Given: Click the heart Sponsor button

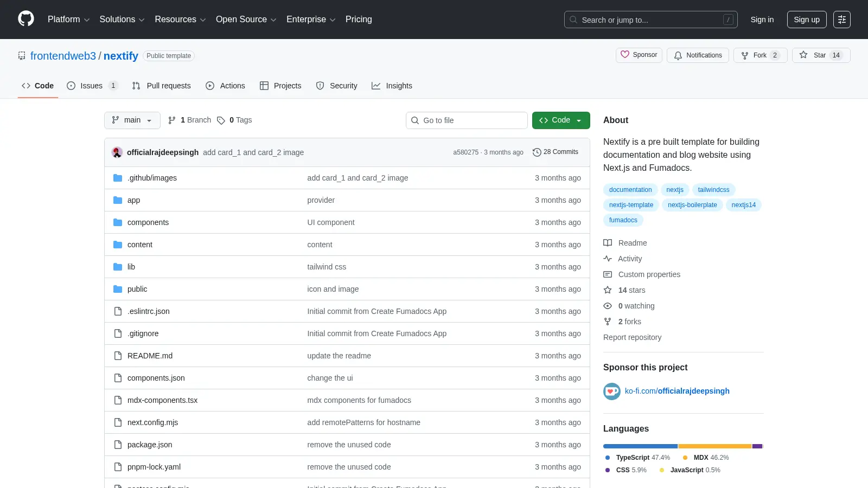Looking at the screenshot, I should coord(639,55).
